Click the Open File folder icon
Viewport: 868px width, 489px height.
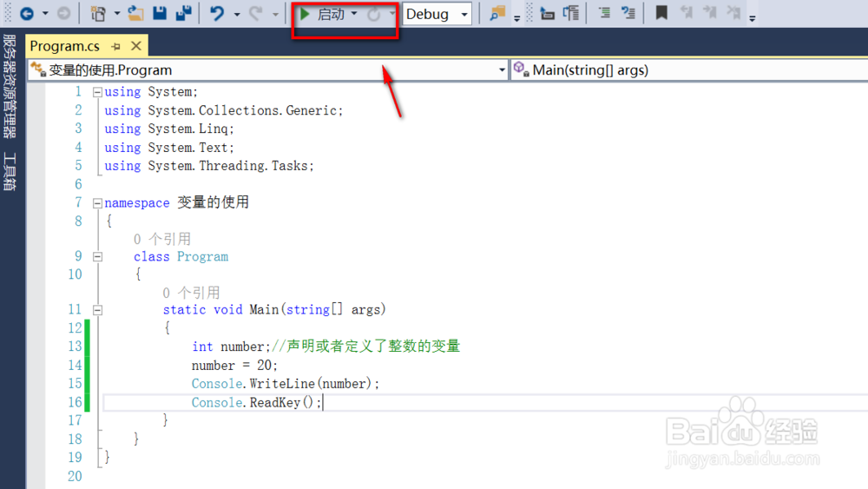click(x=135, y=13)
